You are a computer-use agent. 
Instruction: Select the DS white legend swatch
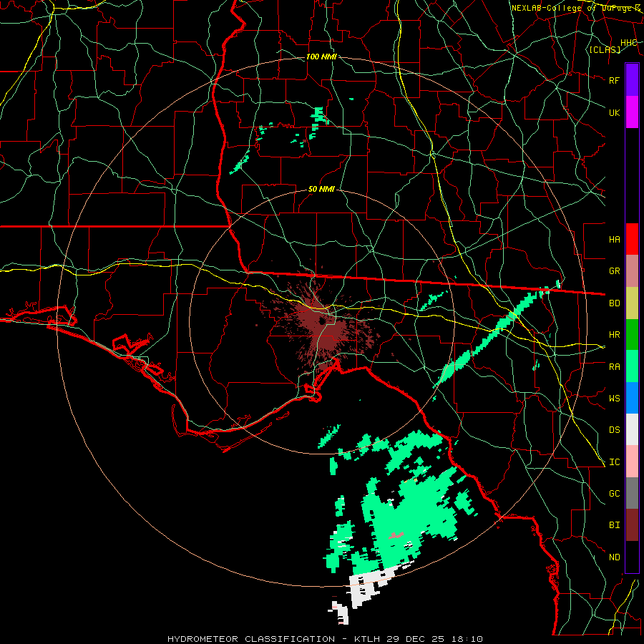coord(632,429)
